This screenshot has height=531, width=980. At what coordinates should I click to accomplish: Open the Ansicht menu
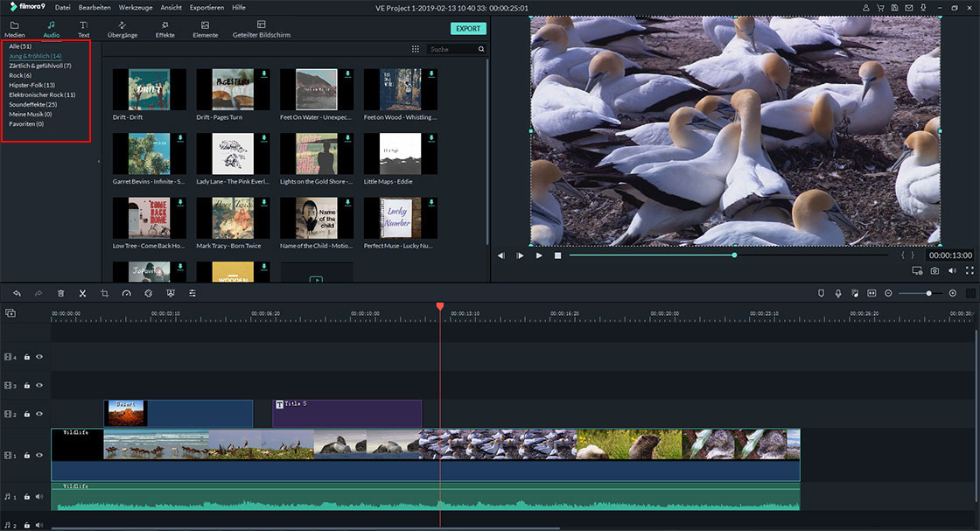point(171,8)
